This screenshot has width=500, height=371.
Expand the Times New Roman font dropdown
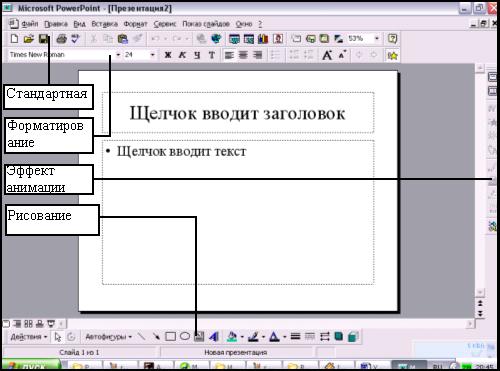[x=118, y=55]
